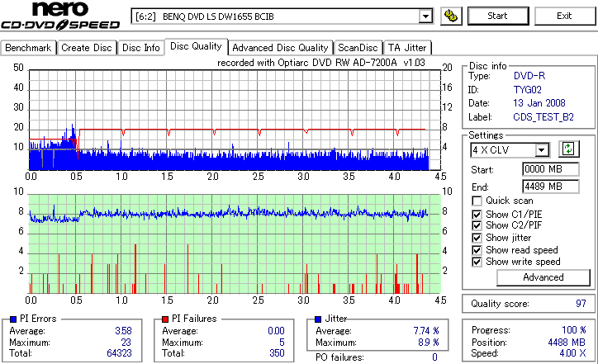Click the date 13 Jan 2008
The image size is (598, 364).
(539, 103)
